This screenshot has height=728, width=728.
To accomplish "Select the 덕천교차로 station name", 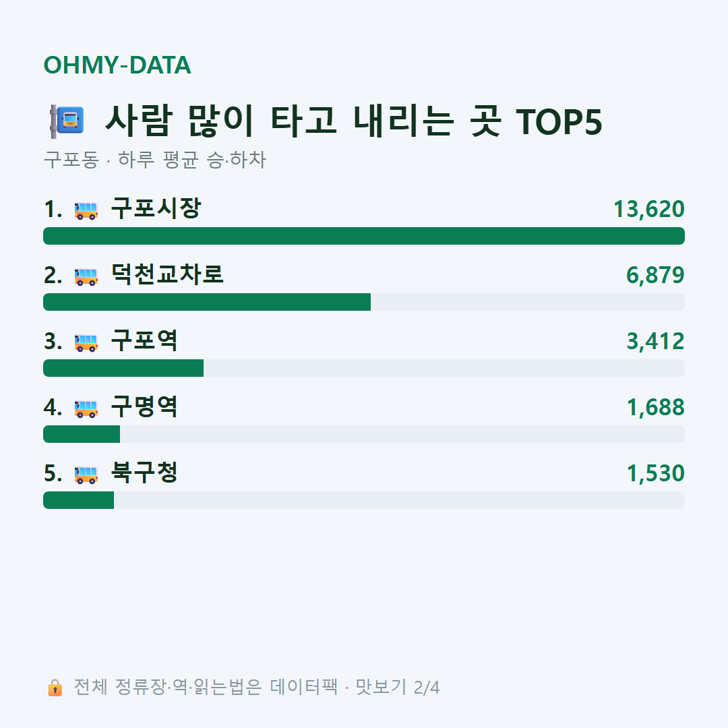I will (167, 274).
